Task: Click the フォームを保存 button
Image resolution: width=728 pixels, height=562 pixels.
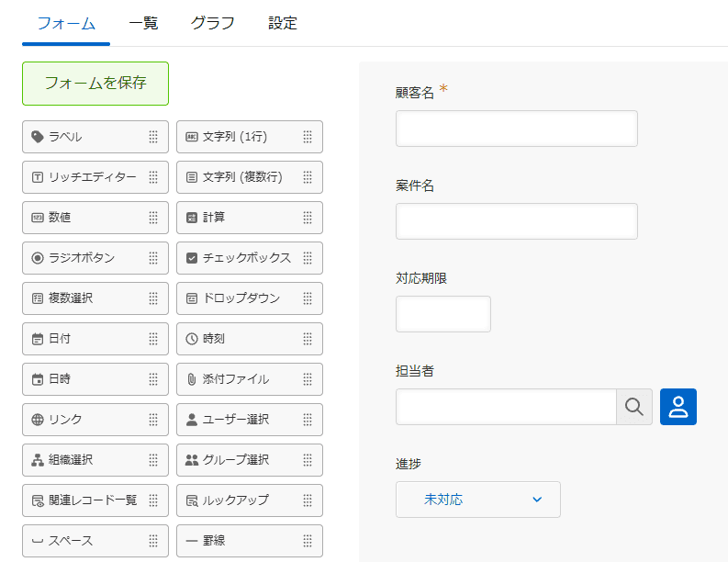Action: pos(95,84)
